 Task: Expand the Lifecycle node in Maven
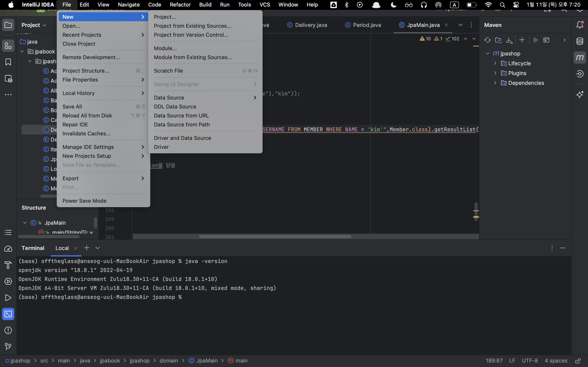coord(495,63)
